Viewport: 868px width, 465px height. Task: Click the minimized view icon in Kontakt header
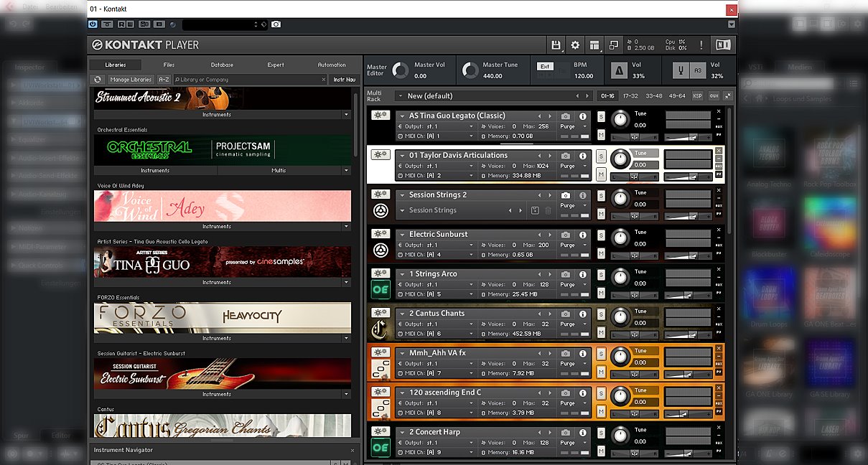pos(614,45)
